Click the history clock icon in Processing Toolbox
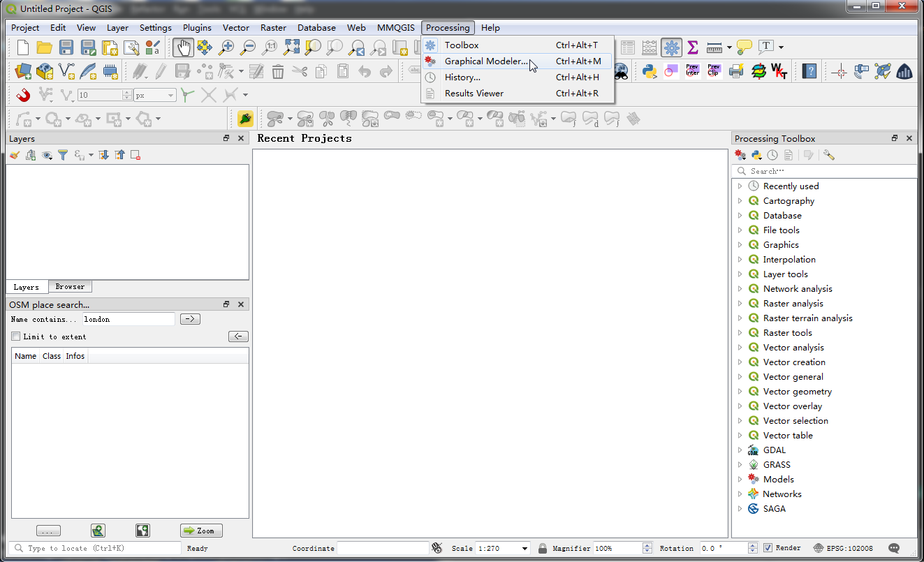Viewport: 924px width, 562px height. point(772,155)
